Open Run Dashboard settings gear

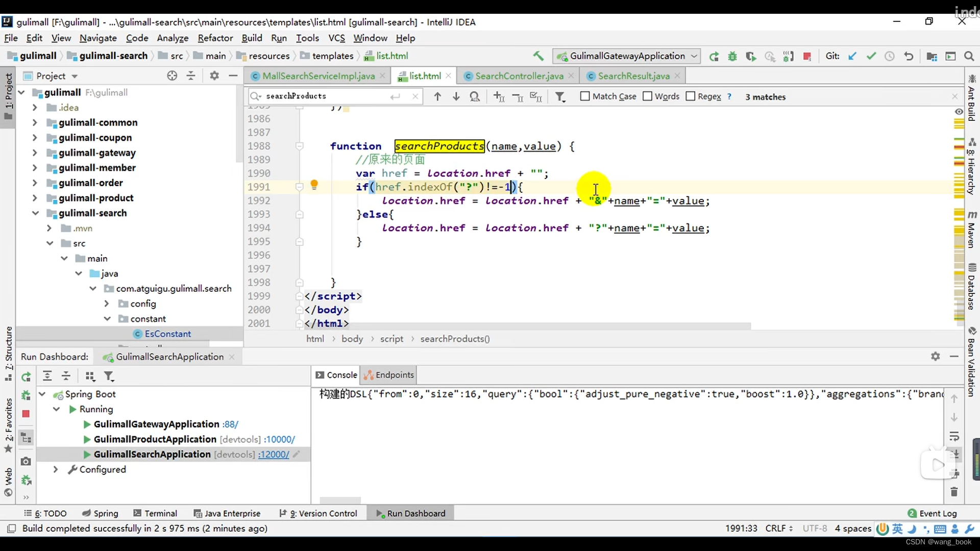pyautogui.click(x=935, y=357)
